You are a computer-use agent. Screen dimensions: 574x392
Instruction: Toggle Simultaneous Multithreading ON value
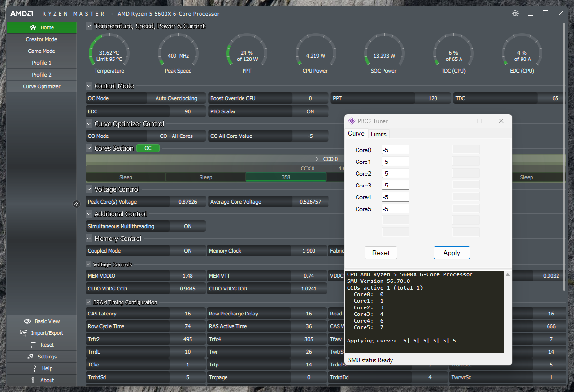pos(188,226)
